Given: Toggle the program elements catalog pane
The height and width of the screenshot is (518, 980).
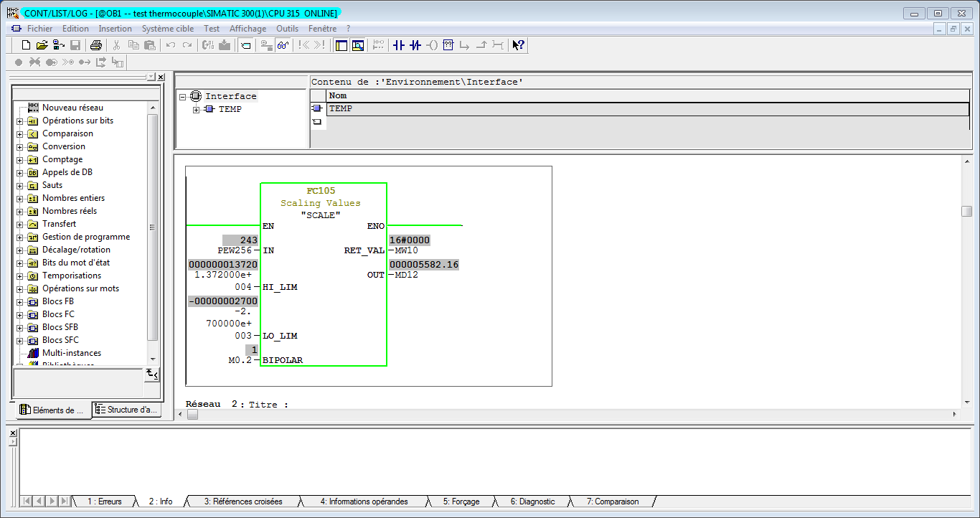Looking at the screenshot, I should (x=341, y=45).
